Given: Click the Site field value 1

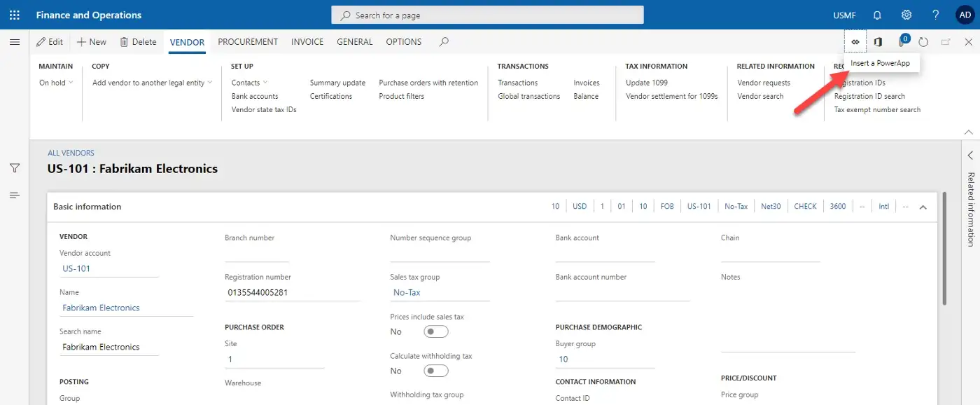Looking at the screenshot, I should click(274, 359).
